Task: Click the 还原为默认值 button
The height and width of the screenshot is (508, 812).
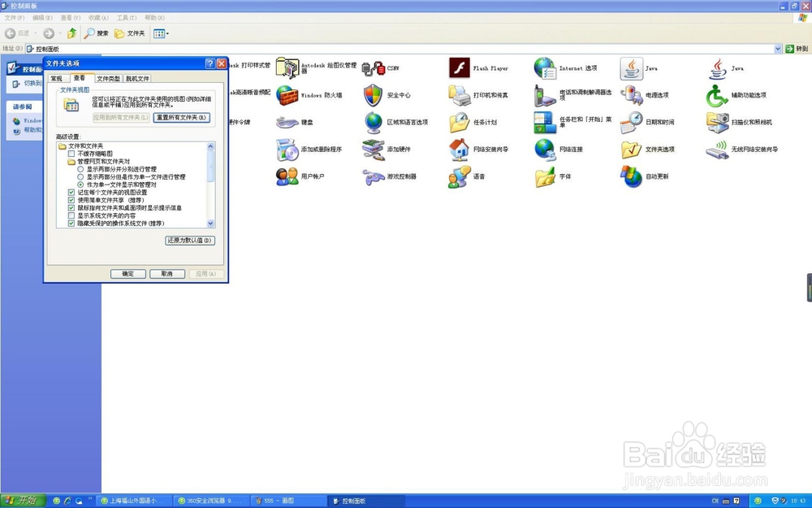Action: click(190, 241)
